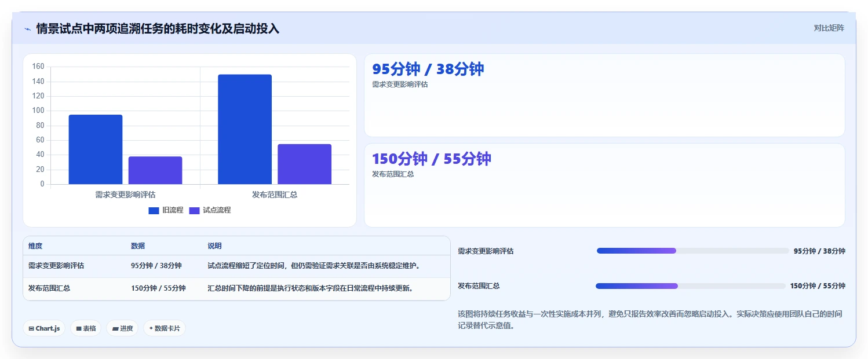Screen dimensions: 868x359
Task: Click the 旧流程 bar for 需求变更影响评估
Action: (96, 149)
